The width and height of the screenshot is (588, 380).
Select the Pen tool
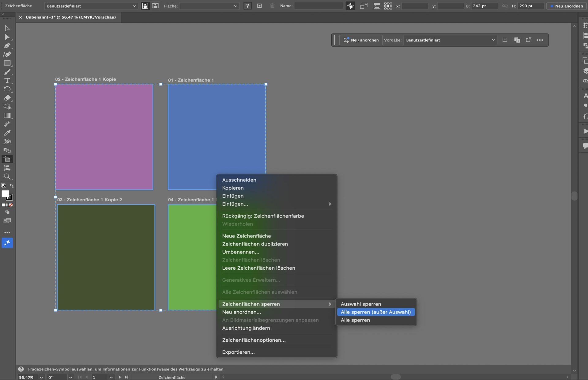coord(7,46)
